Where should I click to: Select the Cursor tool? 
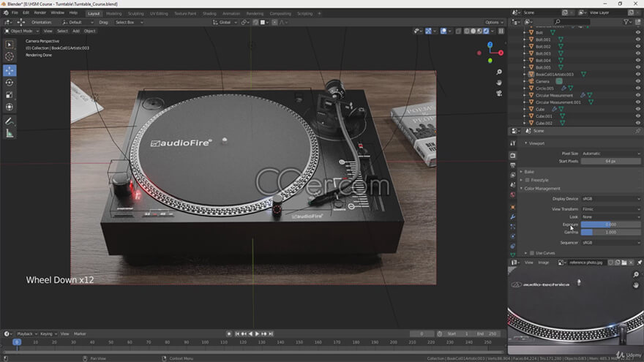point(10,56)
